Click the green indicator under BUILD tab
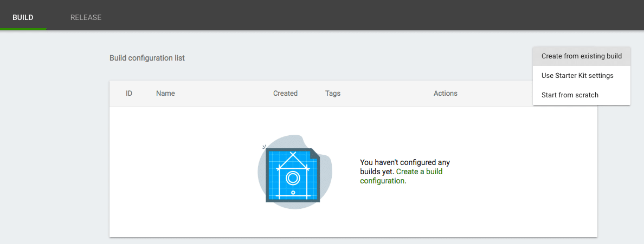Viewport: 644px width, 244px height. tap(23, 29)
